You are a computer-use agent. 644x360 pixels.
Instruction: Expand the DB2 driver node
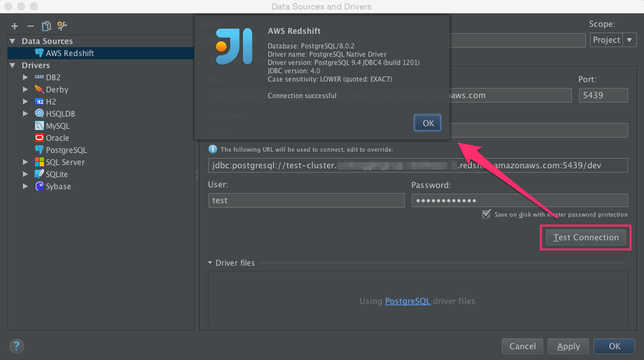(25, 77)
